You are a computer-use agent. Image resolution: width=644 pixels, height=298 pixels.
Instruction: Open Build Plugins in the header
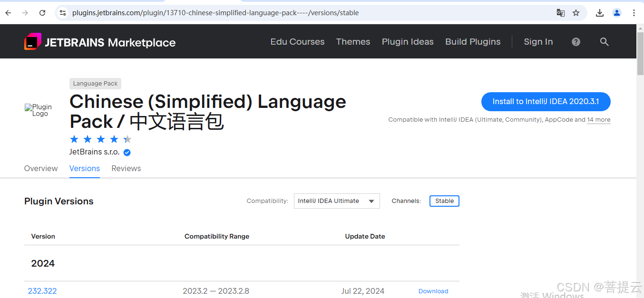(473, 42)
